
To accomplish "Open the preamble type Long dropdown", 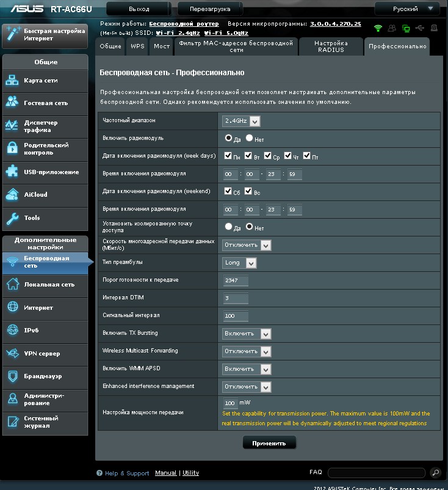I will (x=239, y=263).
